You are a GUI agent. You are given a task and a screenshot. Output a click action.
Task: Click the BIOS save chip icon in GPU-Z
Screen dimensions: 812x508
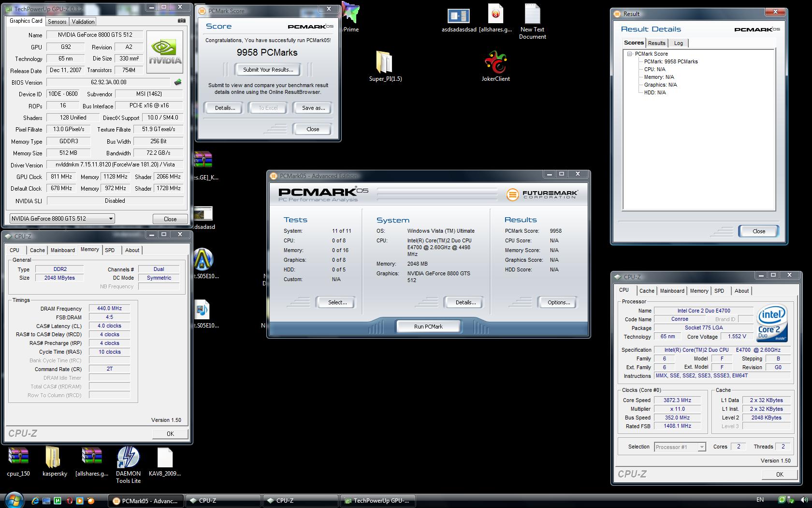(x=178, y=82)
